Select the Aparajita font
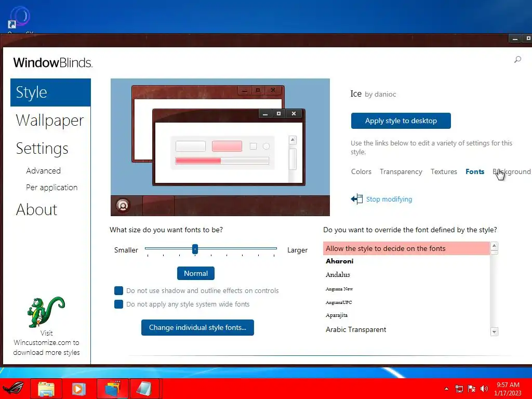 pos(406,315)
